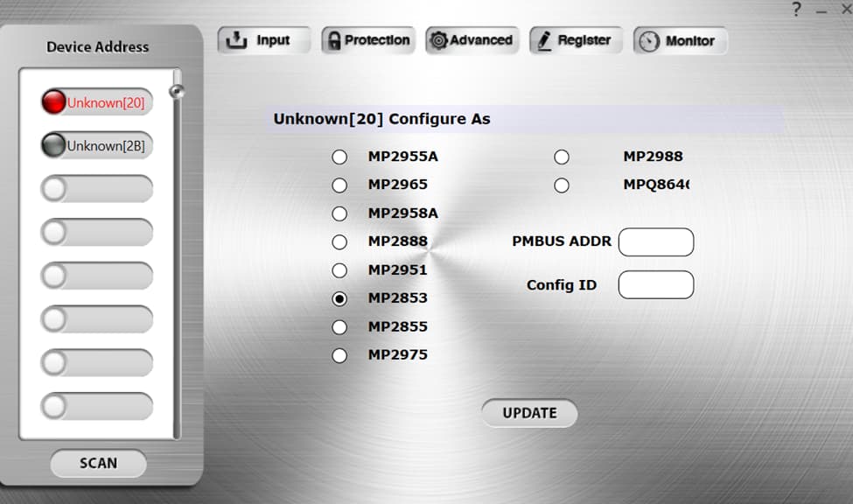
Task: Click the SCAN button
Action: tap(99, 463)
